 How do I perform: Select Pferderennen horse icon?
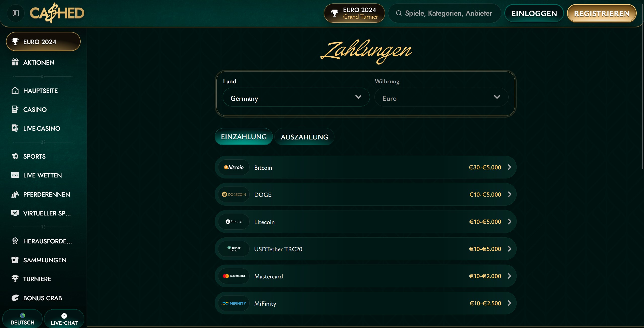pos(15,194)
